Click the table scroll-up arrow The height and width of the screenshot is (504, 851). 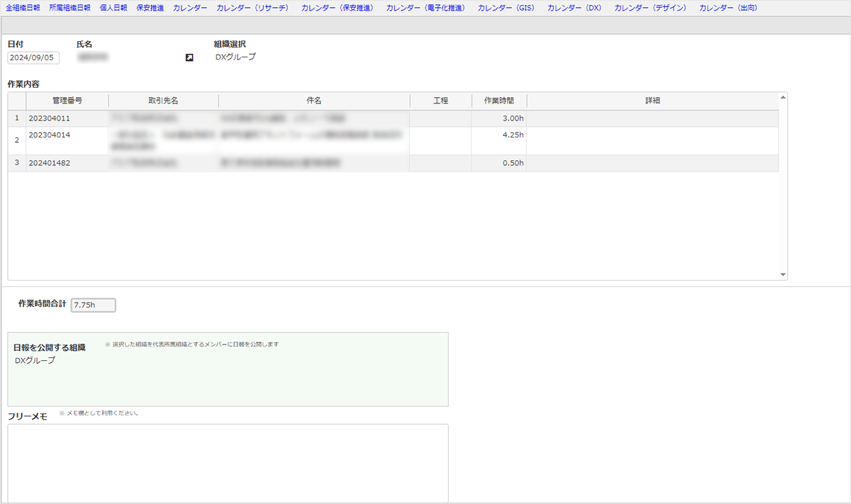coord(783,97)
